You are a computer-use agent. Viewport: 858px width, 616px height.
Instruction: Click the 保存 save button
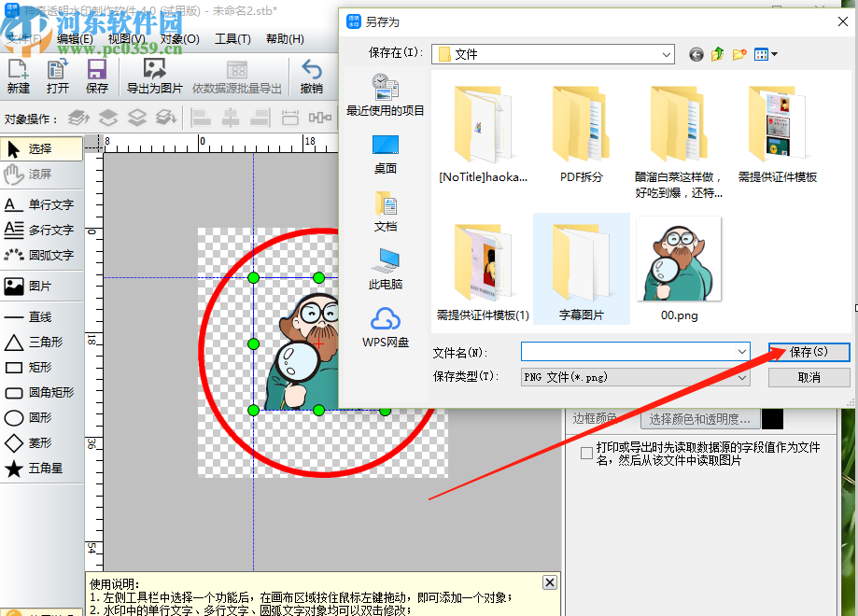click(808, 352)
